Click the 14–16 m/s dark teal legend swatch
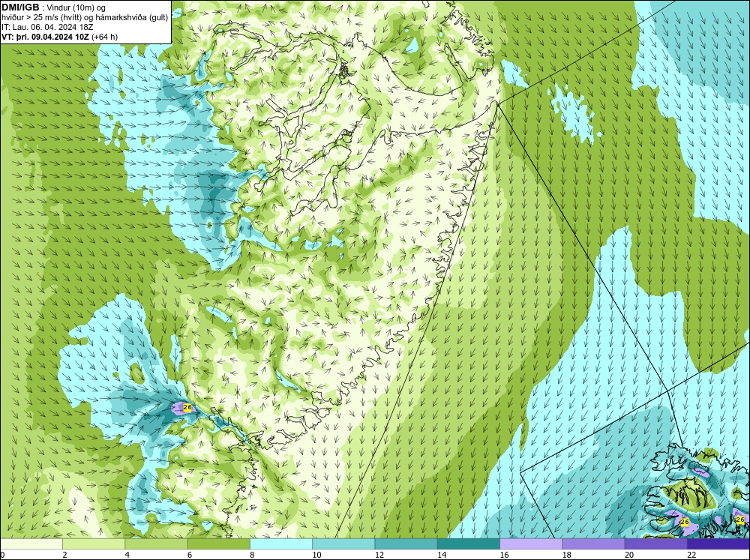The height and width of the screenshot is (560, 750). point(469,544)
